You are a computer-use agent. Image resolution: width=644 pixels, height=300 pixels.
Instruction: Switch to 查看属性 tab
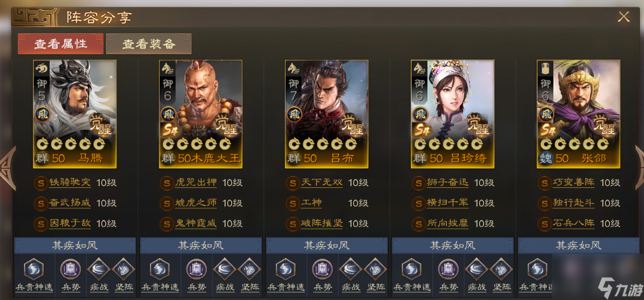coord(60,44)
